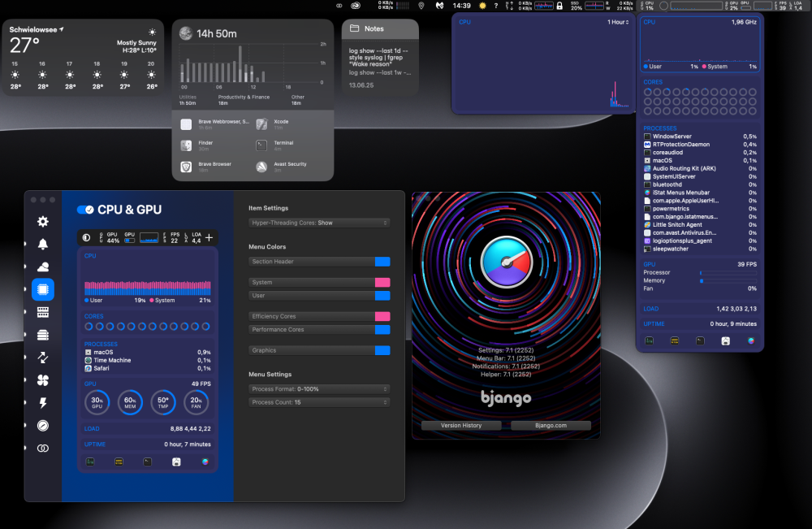
Task: Click Activity Monitor icon in settings preview panel
Action: [x=90, y=462]
